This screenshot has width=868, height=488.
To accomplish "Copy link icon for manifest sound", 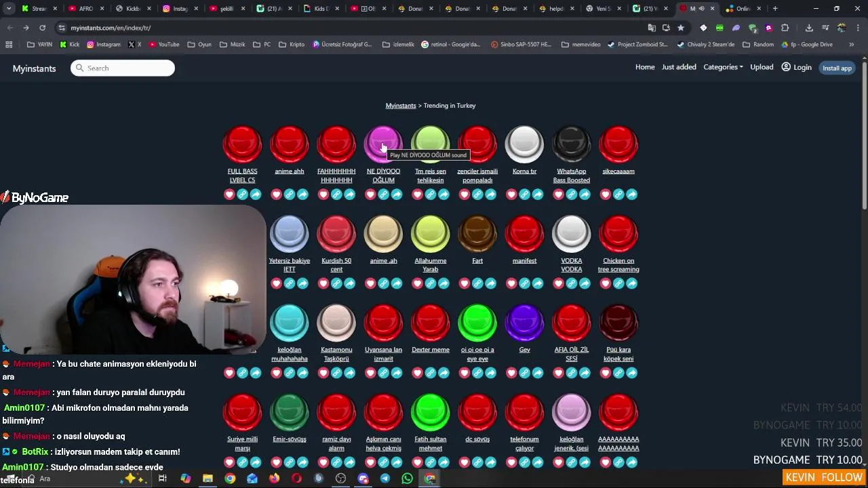I will click(524, 283).
